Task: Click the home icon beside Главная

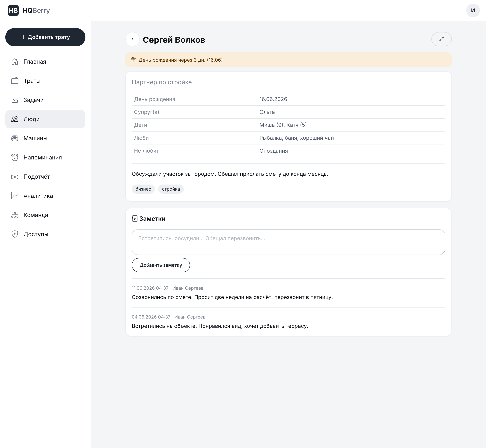Action: (15, 62)
